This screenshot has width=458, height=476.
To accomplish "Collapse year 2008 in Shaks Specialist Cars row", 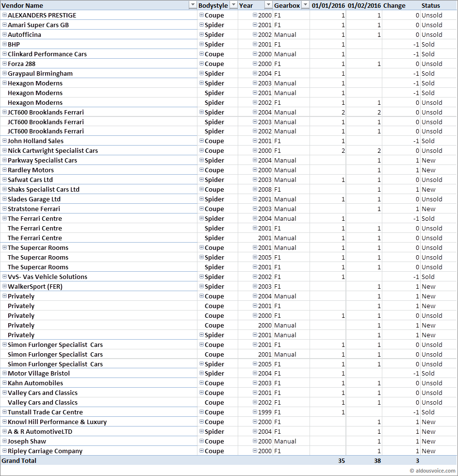I will pos(255,189).
